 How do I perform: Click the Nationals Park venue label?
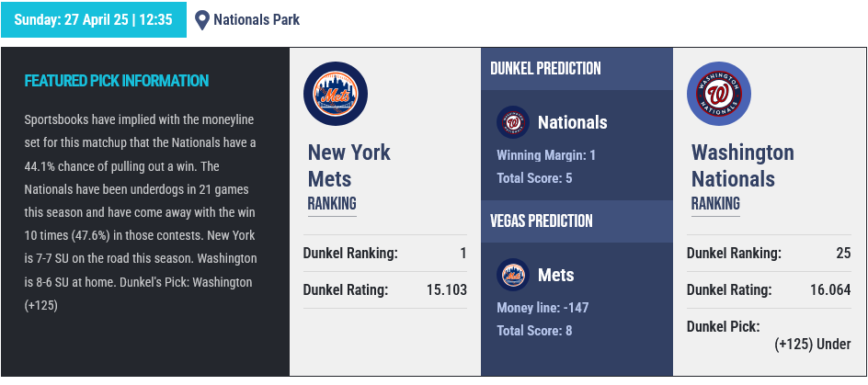click(x=257, y=19)
